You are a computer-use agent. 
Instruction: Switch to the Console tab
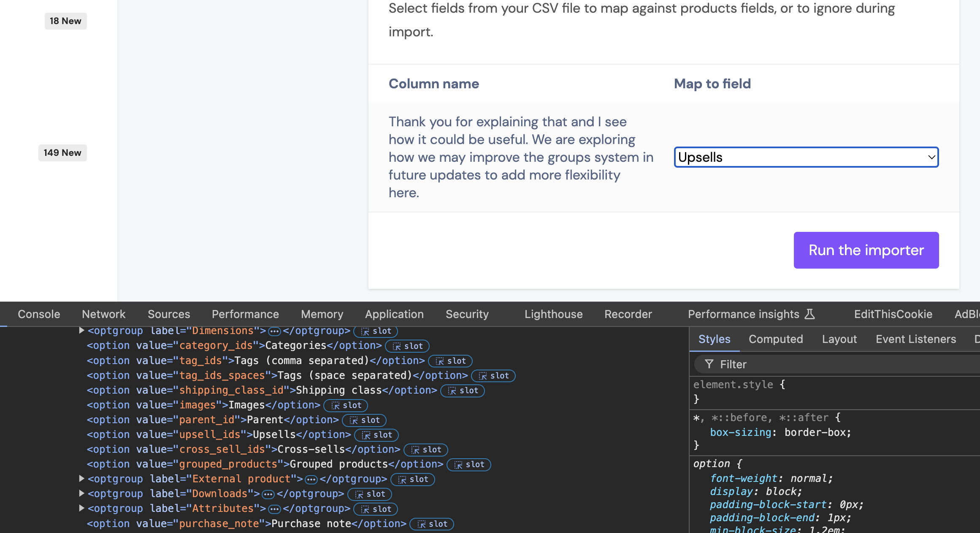pos(39,314)
